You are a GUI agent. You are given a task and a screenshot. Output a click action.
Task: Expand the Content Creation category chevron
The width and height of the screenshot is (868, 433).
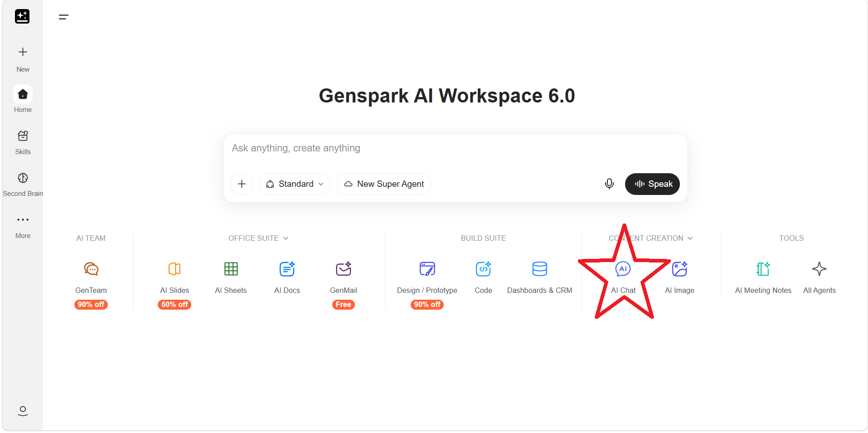(x=690, y=238)
